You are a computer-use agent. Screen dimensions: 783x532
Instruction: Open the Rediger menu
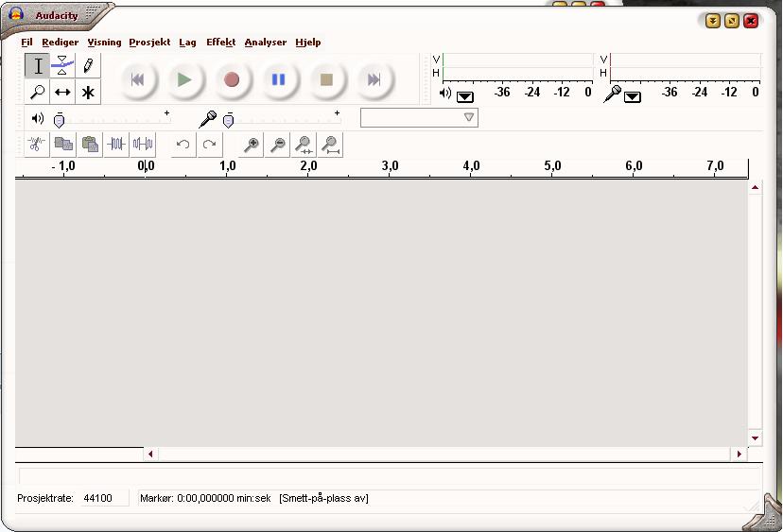(61, 43)
